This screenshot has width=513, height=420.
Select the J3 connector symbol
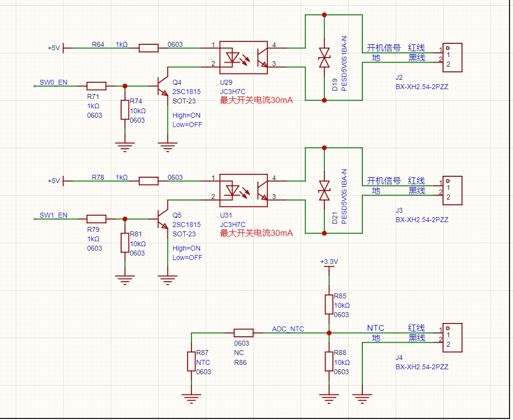tap(452, 190)
